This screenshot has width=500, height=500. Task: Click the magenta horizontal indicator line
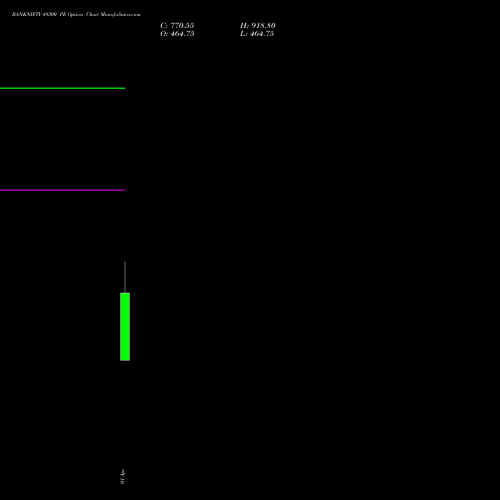(62, 190)
